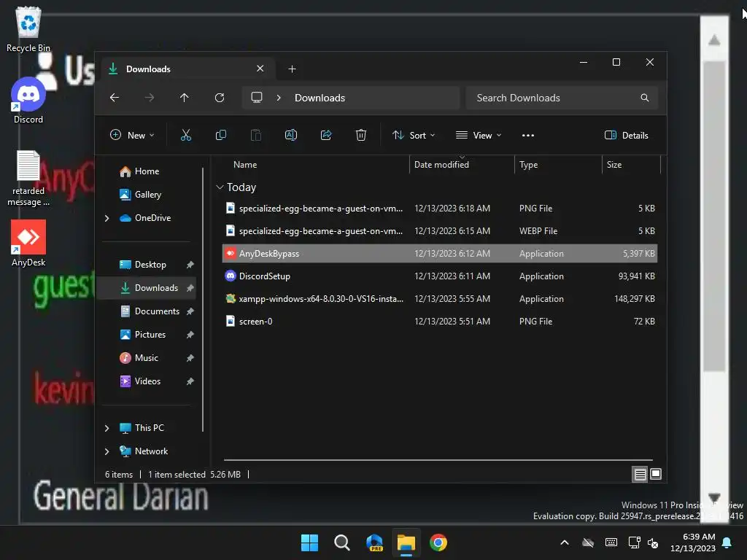Open the Windows Start button
Image resolution: width=747 pixels, height=560 pixels.
(309, 542)
